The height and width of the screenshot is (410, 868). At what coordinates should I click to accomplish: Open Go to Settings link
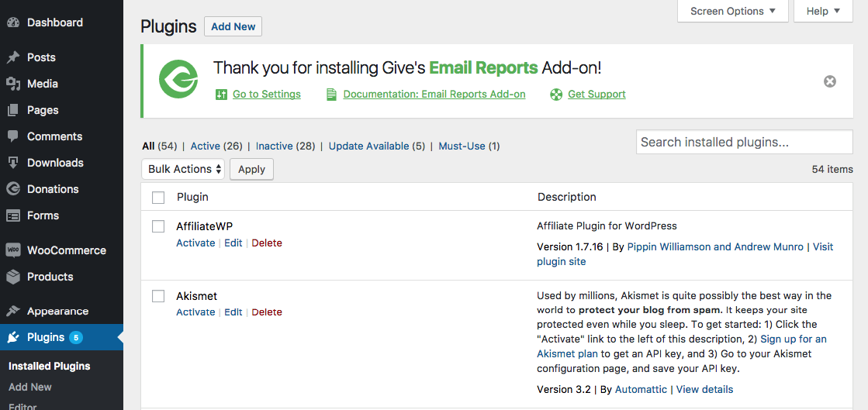point(267,95)
